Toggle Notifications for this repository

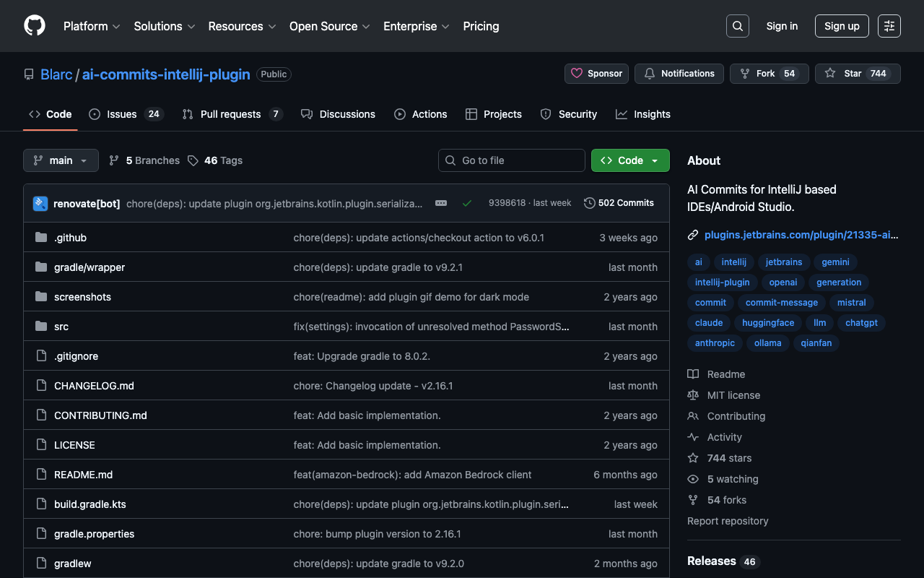(679, 74)
